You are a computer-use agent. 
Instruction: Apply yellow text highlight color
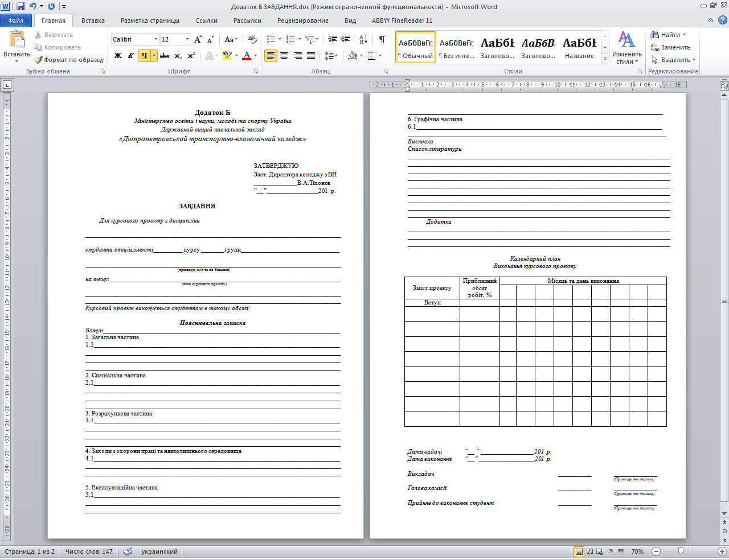pyautogui.click(x=227, y=56)
